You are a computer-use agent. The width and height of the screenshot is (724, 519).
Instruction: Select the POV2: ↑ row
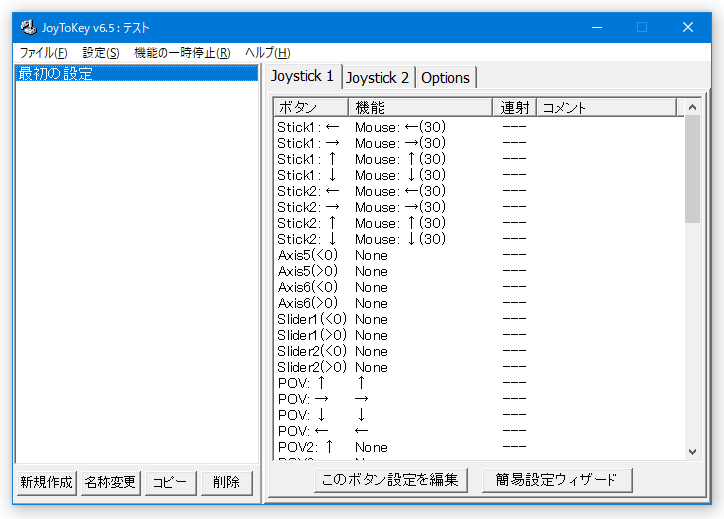[479, 447]
